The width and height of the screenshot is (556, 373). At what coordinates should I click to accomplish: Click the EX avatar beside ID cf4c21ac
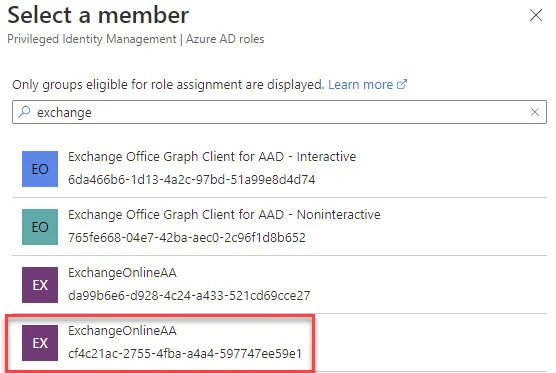40,343
